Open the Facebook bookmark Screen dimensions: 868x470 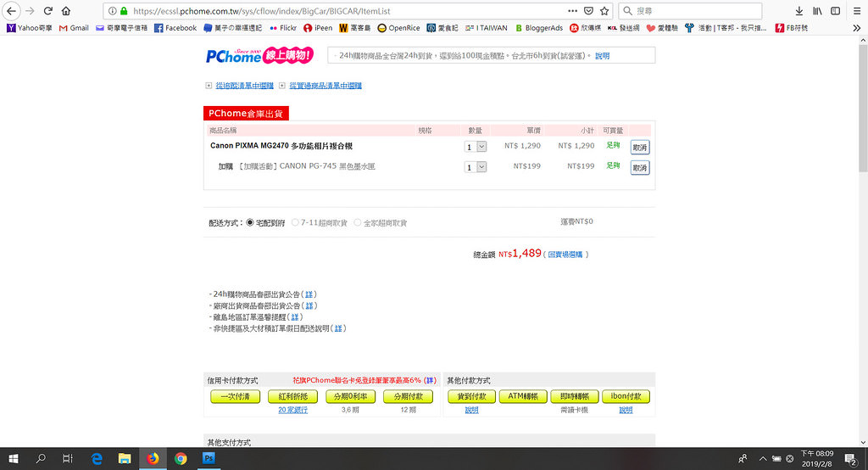175,28
